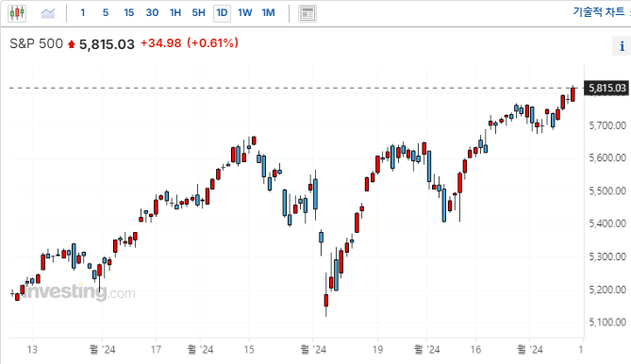Select the active 1D timeframe
The height and width of the screenshot is (364, 631).
(222, 13)
